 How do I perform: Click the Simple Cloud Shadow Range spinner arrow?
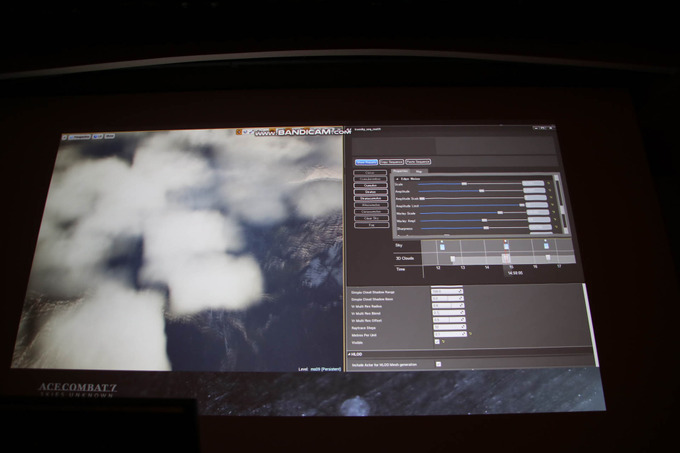pyautogui.click(x=461, y=292)
